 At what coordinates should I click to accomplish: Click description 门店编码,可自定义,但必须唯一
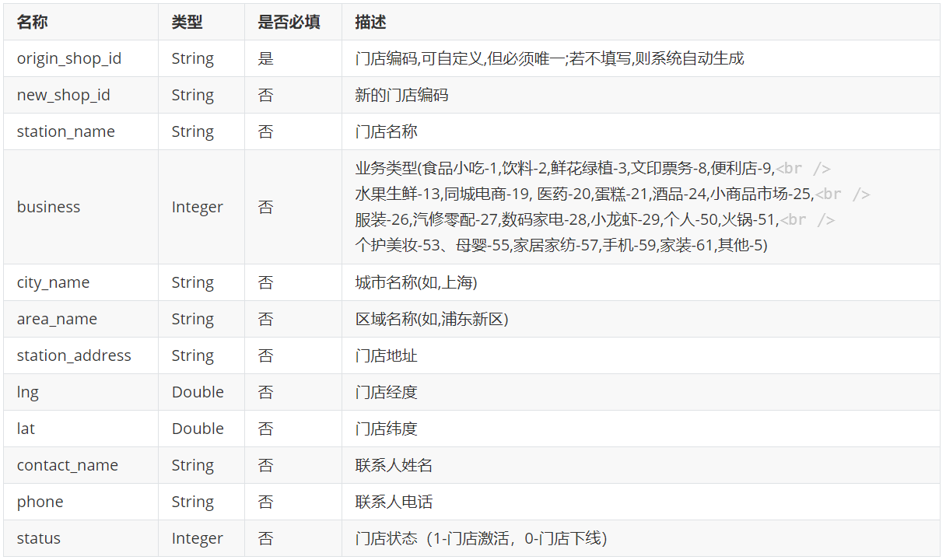pyautogui.click(x=550, y=58)
